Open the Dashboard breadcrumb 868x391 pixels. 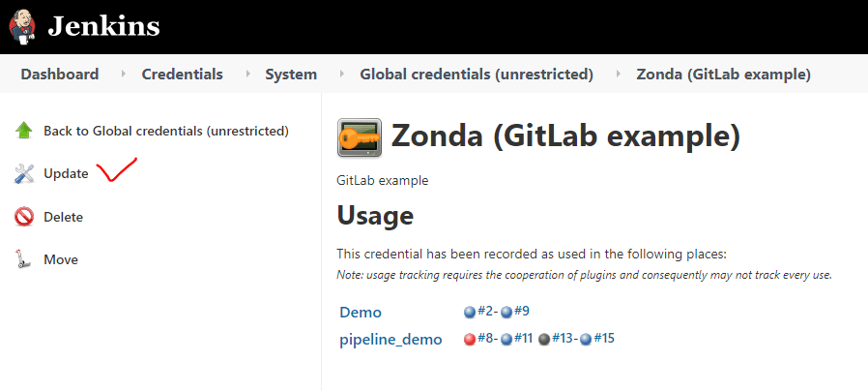click(60, 74)
